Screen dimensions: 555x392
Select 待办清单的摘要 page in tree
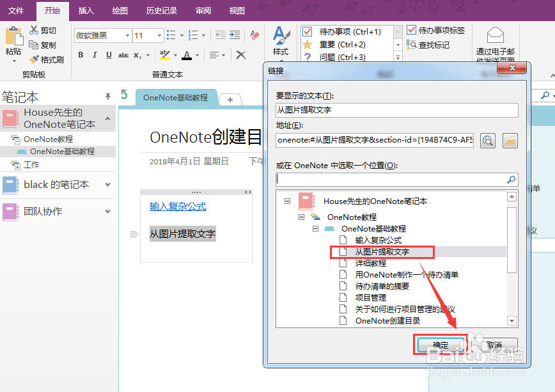(382, 286)
